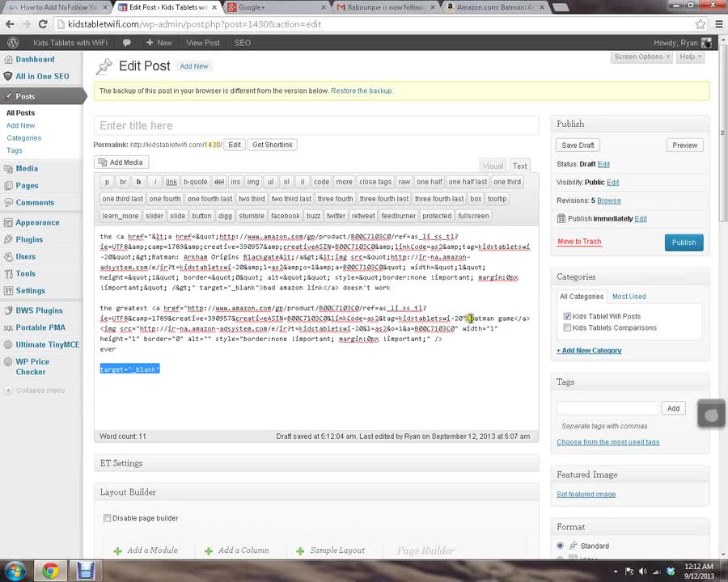The image size is (728, 582).
Task: Click the All in One SEO shield icon
Action: [8, 76]
